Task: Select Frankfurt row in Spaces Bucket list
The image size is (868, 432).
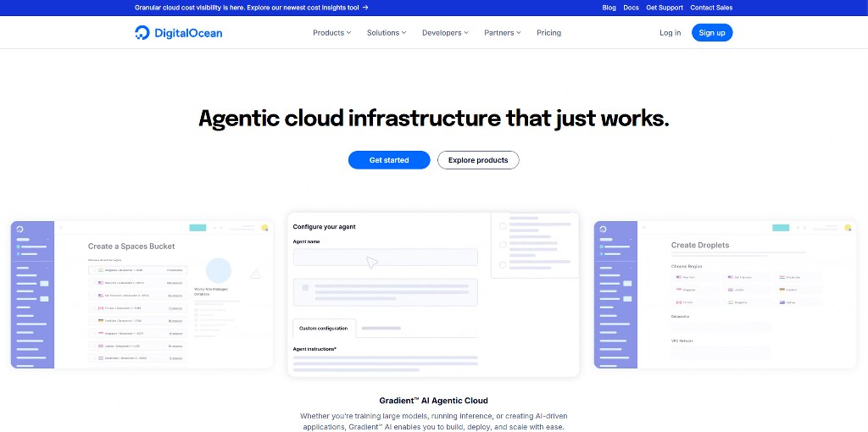Action: coord(138,321)
